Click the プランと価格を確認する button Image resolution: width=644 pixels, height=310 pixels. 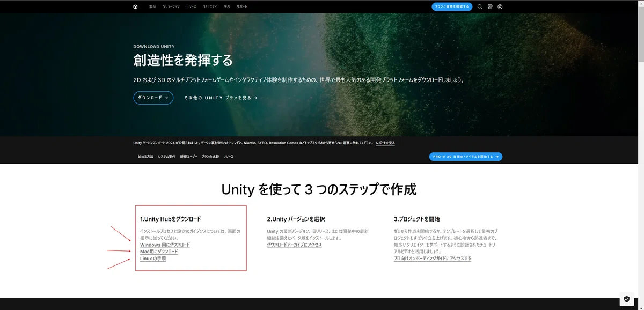pyautogui.click(x=452, y=6)
